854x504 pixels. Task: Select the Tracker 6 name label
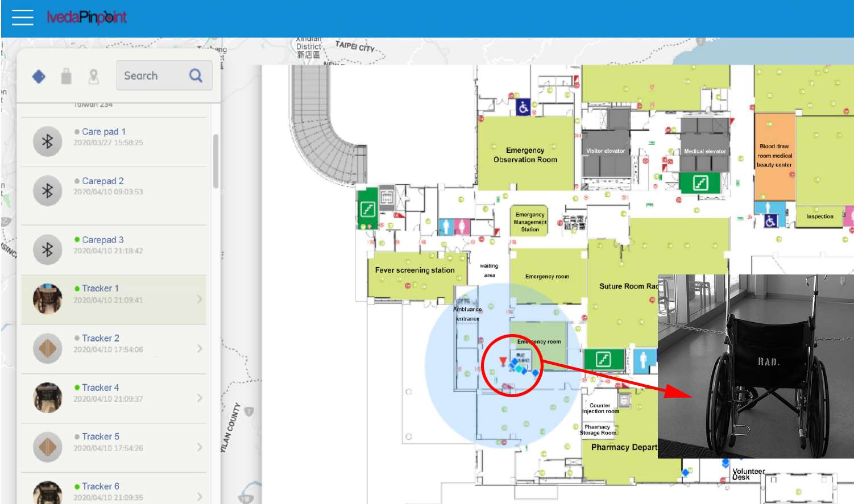coord(101,486)
